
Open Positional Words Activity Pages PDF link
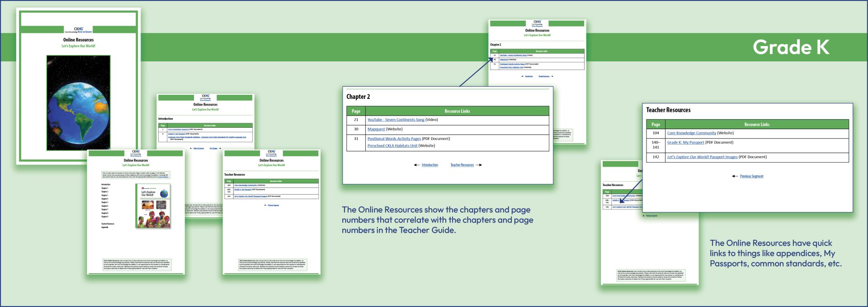tap(394, 139)
